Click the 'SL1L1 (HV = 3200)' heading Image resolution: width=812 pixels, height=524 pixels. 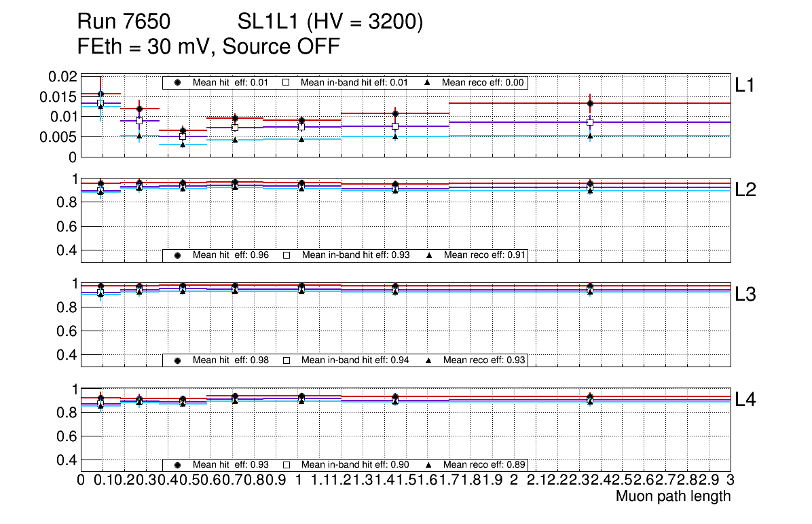point(330,22)
